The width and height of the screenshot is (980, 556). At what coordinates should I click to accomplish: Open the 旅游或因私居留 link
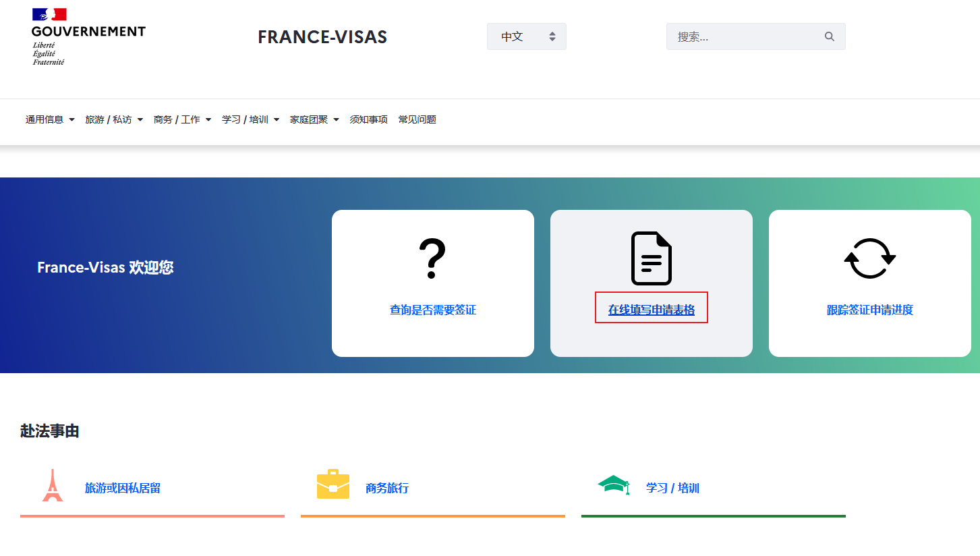click(123, 488)
